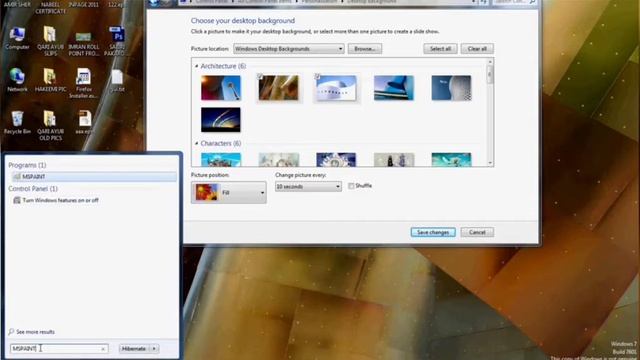Select MSPAINT program search result
Viewport: 640px width, 360px height.
pyautogui.click(x=94, y=177)
